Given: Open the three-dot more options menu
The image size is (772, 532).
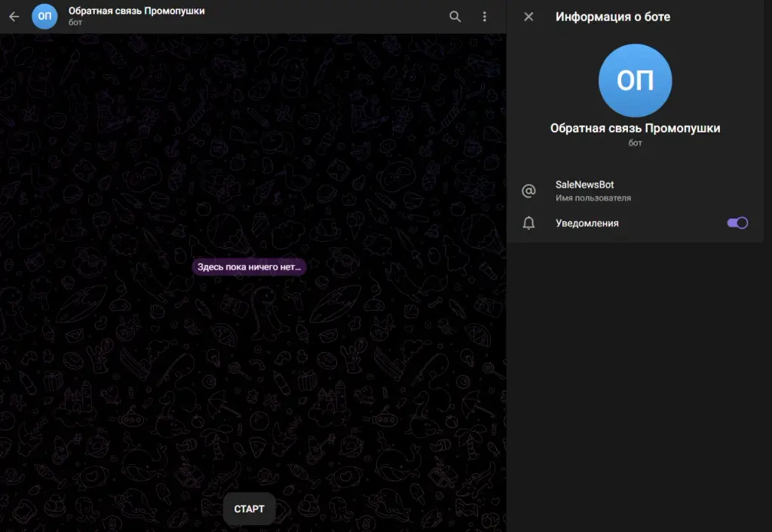Looking at the screenshot, I should click(485, 17).
